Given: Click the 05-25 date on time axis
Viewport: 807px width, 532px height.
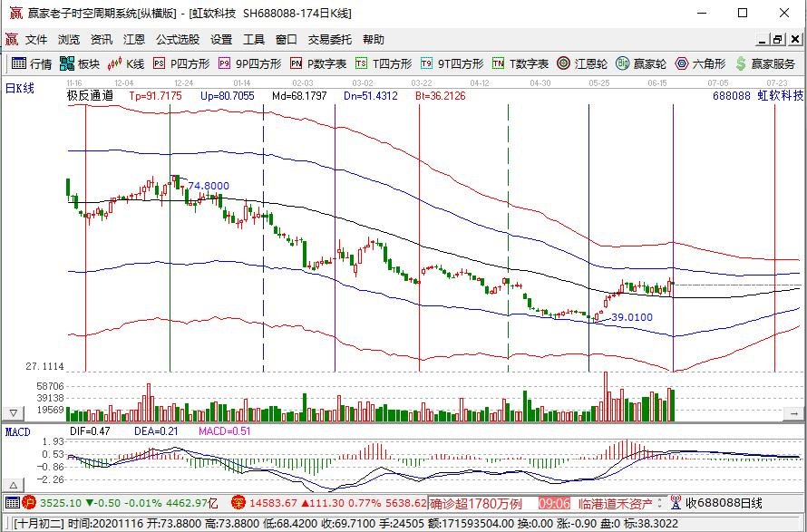Looking at the screenshot, I should pyautogui.click(x=599, y=82).
